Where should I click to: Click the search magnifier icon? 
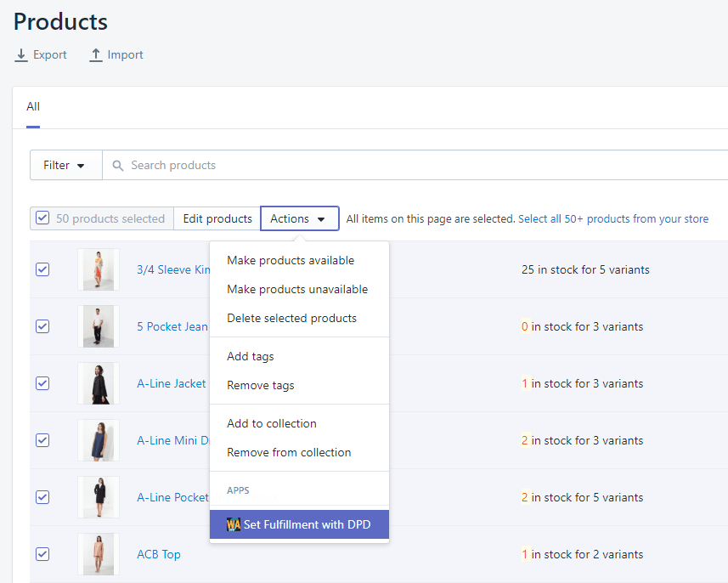(118, 166)
